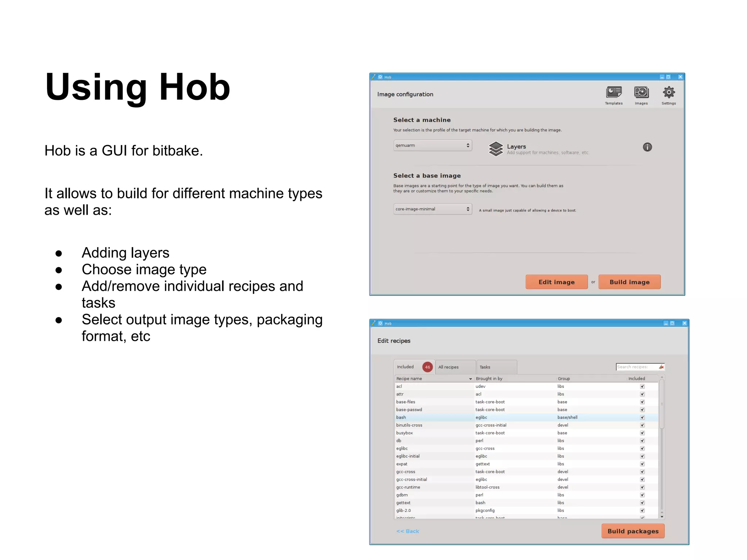Viewport: 747px width, 560px height.
Task: Click the Search recipes input field
Action: [x=636, y=367]
